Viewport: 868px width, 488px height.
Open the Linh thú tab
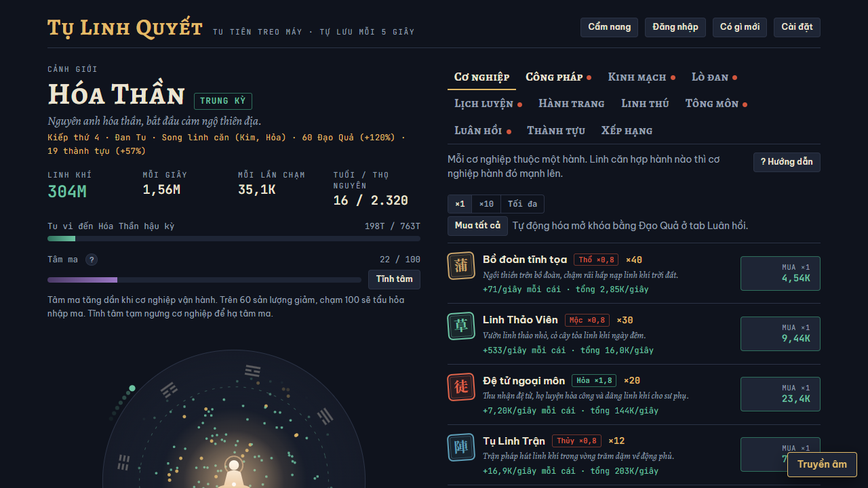[x=645, y=104]
